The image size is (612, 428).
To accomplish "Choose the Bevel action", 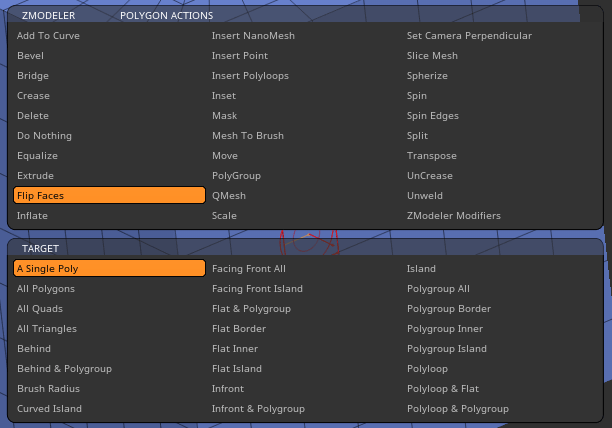I will tap(30, 56).
